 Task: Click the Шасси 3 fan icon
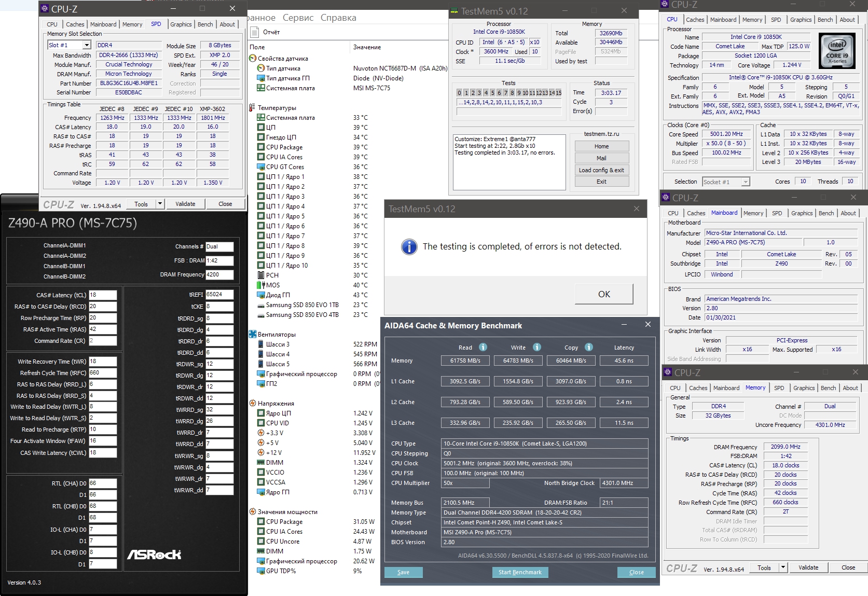[261, 344]
